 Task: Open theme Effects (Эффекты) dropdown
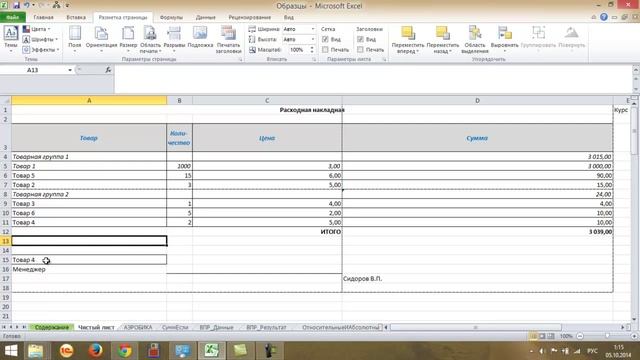click(40, 49)
